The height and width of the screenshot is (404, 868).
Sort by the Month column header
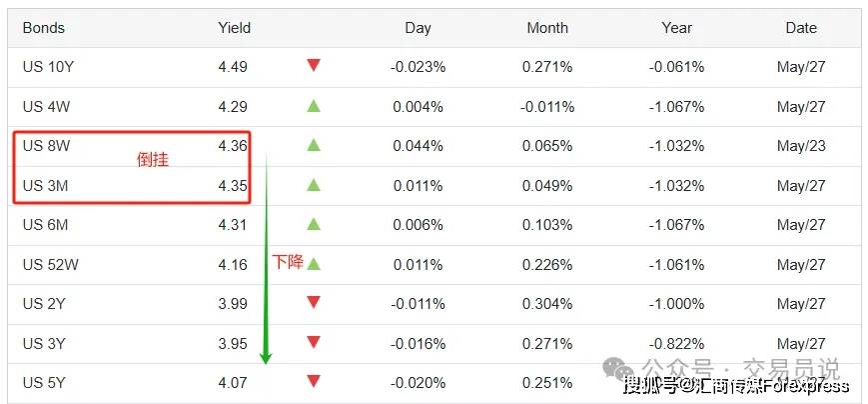pyautogui.click(x=547, y=28)
